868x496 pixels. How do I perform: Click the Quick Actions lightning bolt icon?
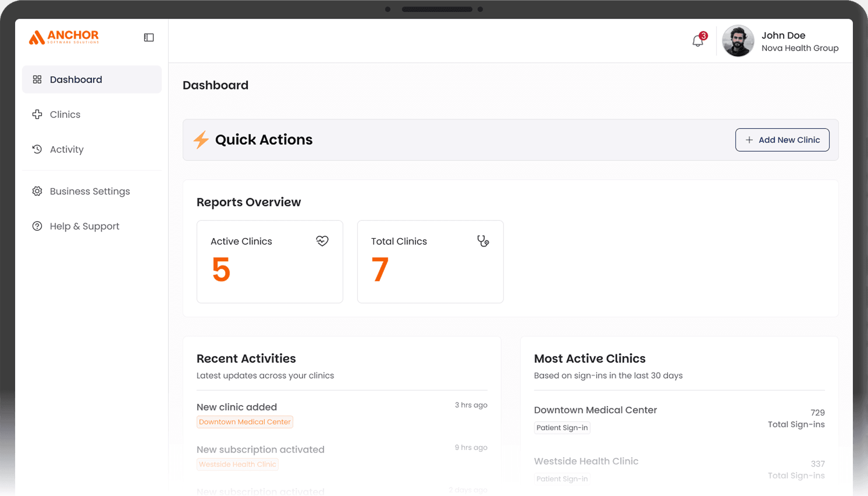pyautogui.click(x=201, y=140)
